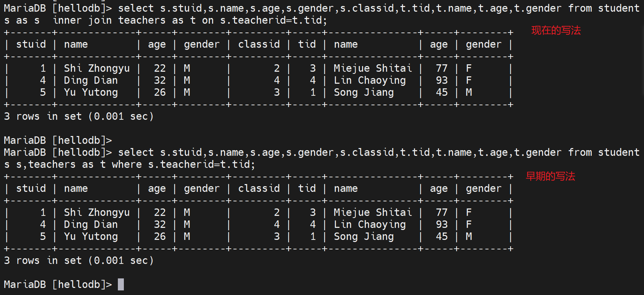The image size is (644, 295).
Task: Click 'tid' column header in the first table
Action: point(307,45)
